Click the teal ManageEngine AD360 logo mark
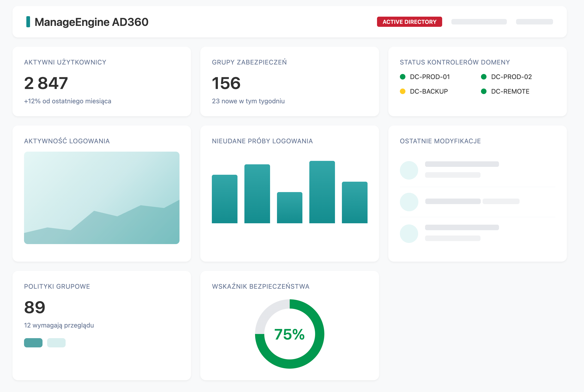This screenshot has height=392, width=584. [x=28, y=22]
